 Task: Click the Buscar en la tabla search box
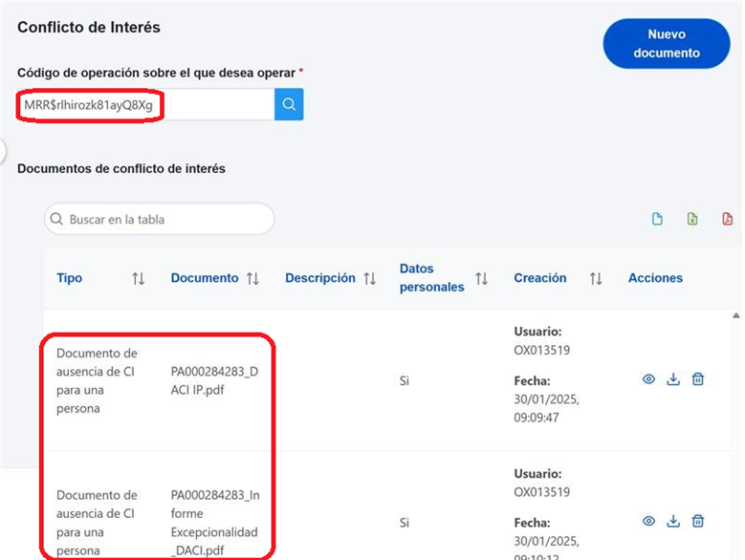167,219
